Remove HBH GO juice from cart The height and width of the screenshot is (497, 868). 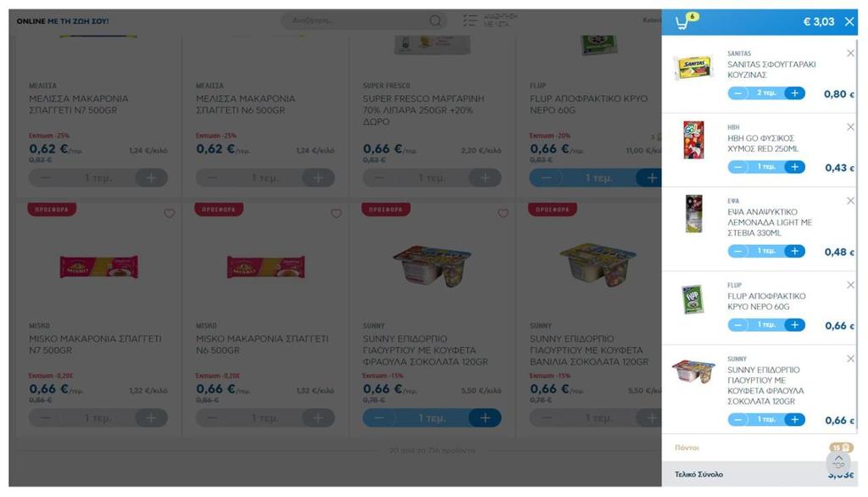(x=850, y=127)
